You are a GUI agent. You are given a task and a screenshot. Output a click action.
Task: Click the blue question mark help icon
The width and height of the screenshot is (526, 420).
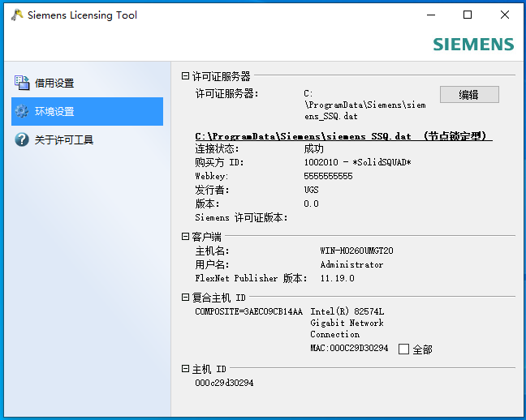tap(22, 139)
